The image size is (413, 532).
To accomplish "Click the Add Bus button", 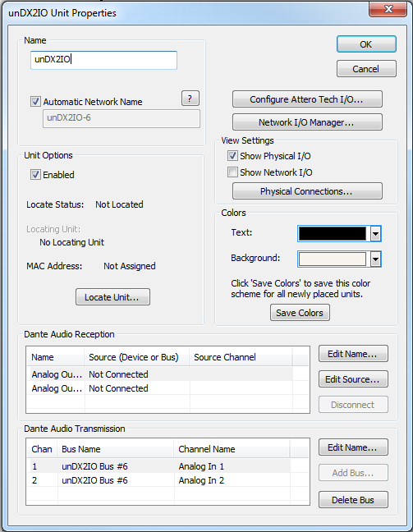I will pyautogui.click(x=353, y=473).
